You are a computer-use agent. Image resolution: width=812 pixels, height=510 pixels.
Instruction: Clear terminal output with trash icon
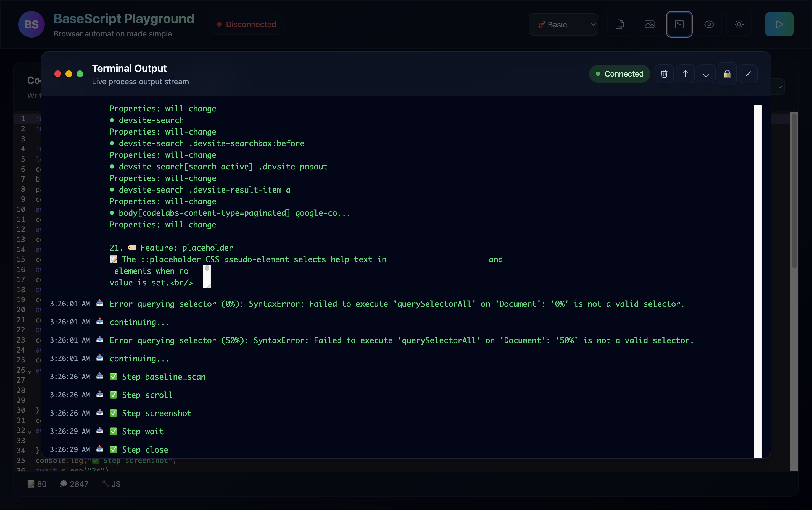point(664,74)
